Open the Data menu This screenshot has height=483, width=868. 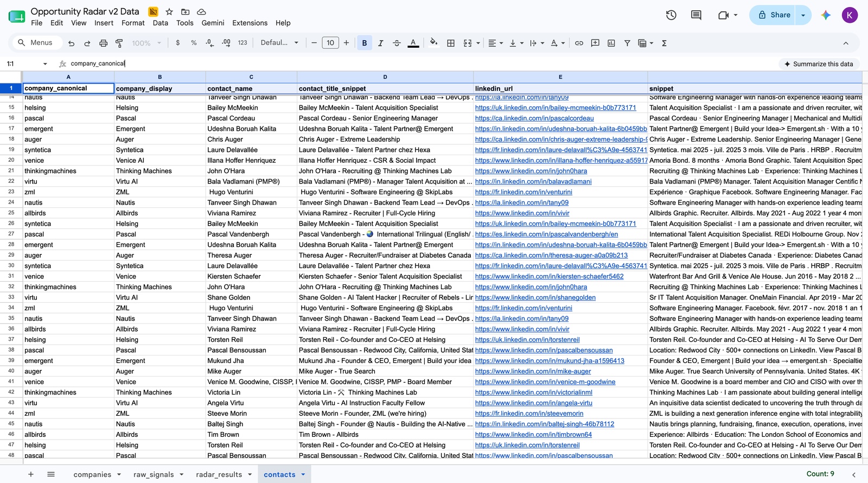[x=160, y=23]
